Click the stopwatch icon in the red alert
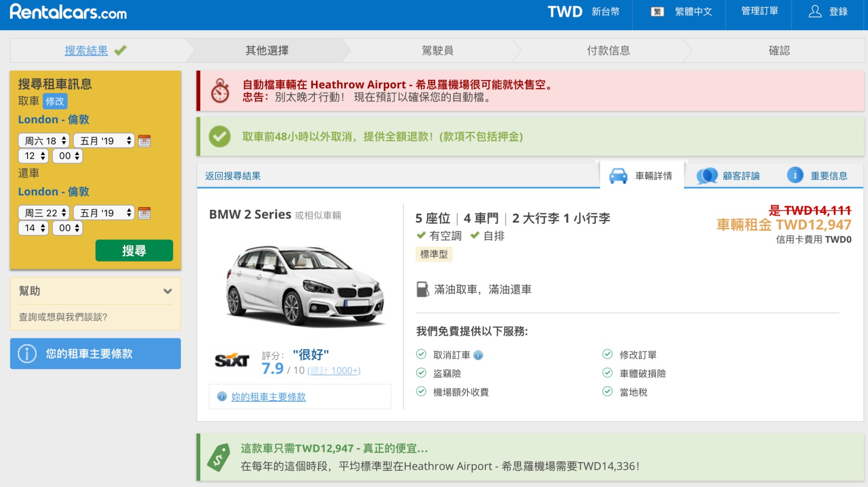868x487 pixels. (x=220, y=91)
